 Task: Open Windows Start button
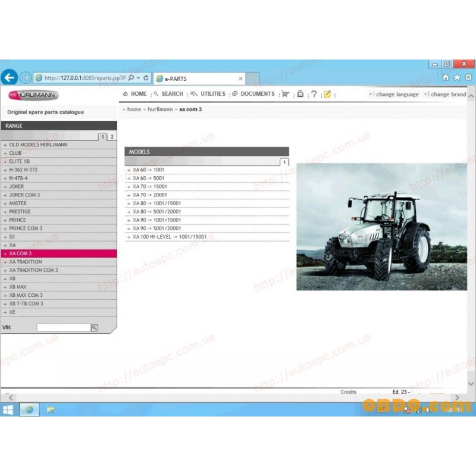(8, 410)
